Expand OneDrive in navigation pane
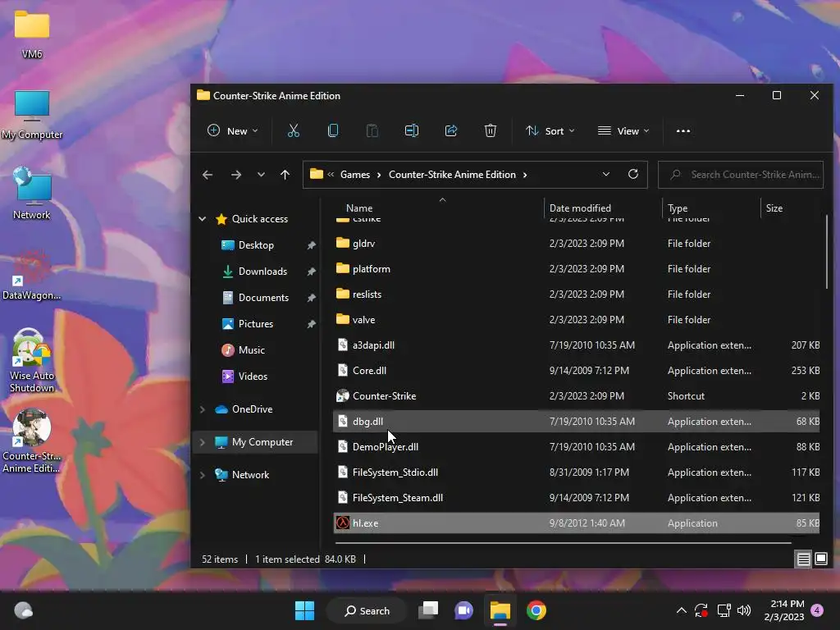The width and height of the screenshot is (840, 630). tap(203, 409)
